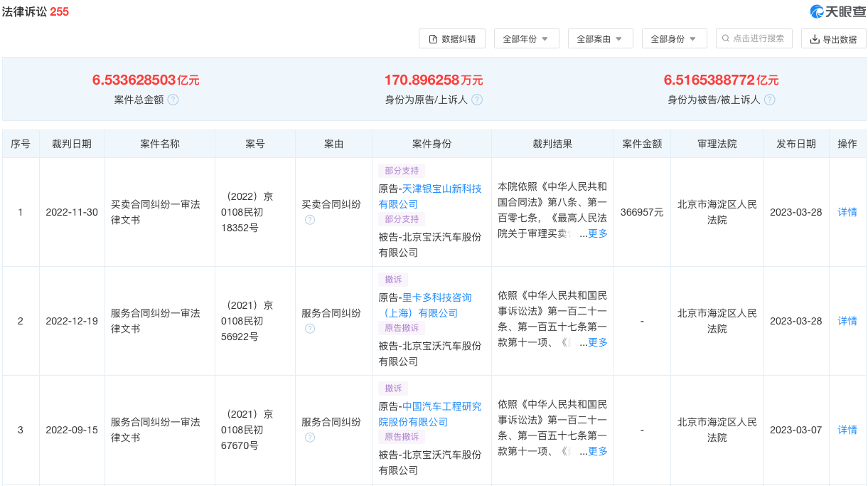This screenshot has width=868, height=486.
Task: Open the 全部身份 identity filter dropdown
Action: click(x=674, y=39)
